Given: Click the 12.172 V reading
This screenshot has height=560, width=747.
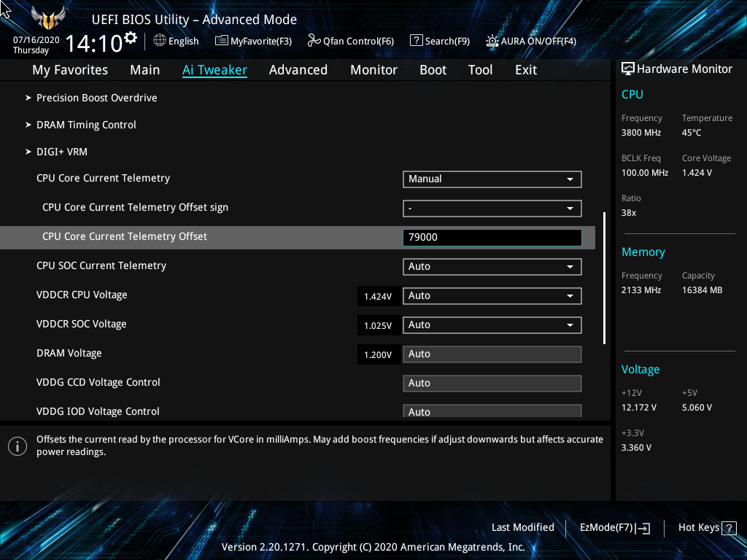Looking at the screenshot, I should coord(639,408).
